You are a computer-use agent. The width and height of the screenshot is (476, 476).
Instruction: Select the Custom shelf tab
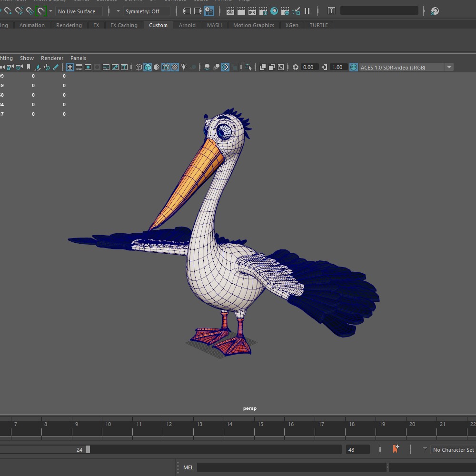coord(158,25)
